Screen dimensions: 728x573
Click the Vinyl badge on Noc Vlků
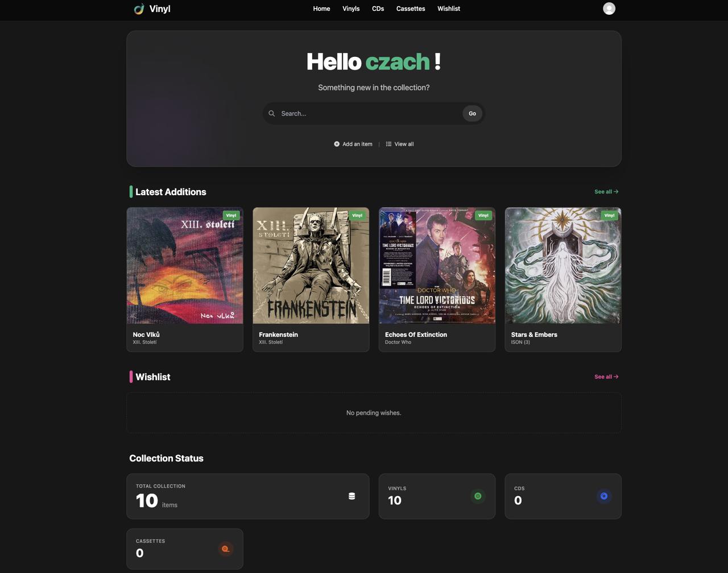point(231,215)
